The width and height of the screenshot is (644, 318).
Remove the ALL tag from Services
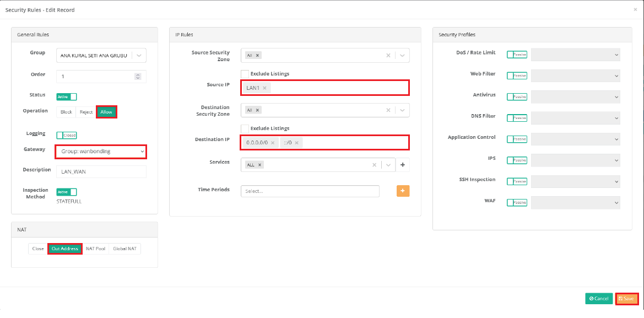260,165
